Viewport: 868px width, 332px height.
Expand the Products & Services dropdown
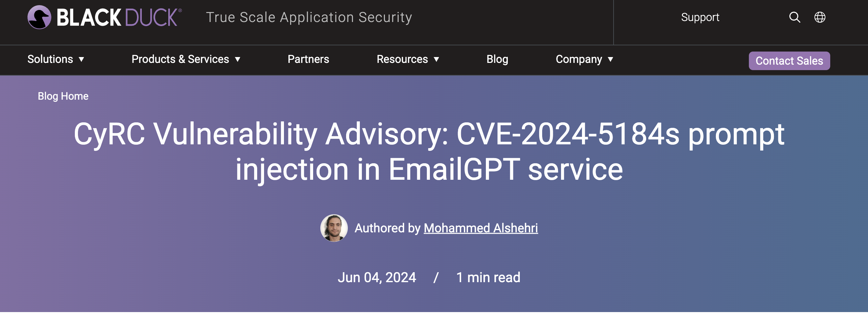180,59
